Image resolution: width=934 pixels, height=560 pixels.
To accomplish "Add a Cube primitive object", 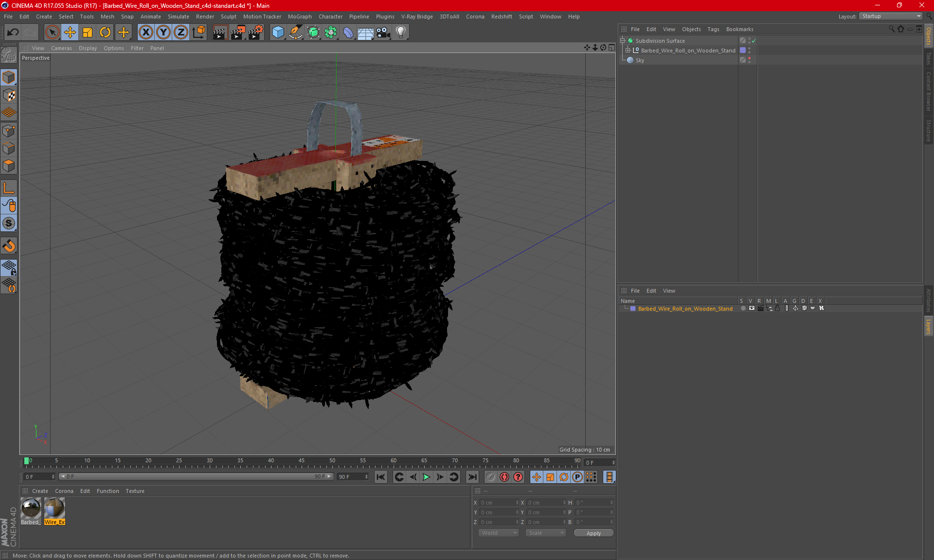I will (x=278, y=32).
